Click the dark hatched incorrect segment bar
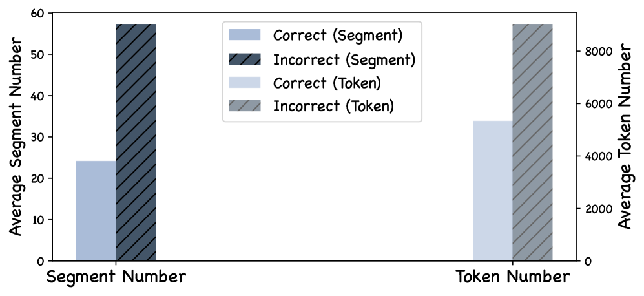This screenshot has height=296, width=644. [x=136, y=142]
